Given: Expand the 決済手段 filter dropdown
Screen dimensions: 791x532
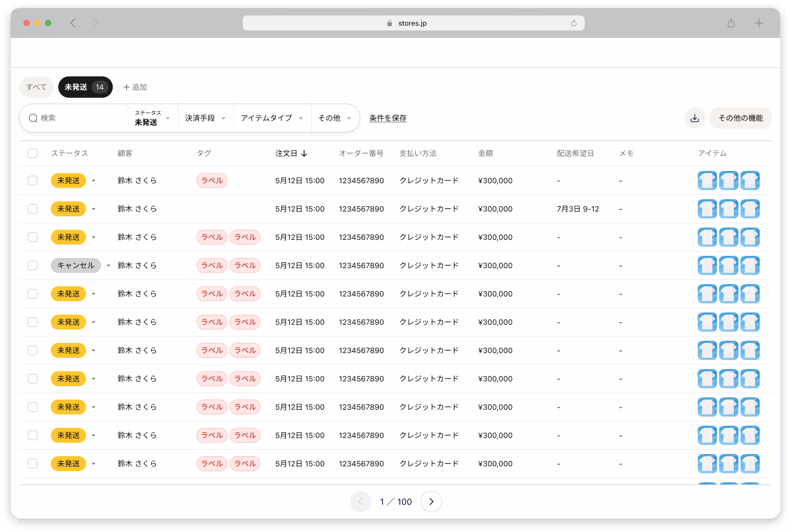Looking at the screenshot, I should (x=206, y=118).
